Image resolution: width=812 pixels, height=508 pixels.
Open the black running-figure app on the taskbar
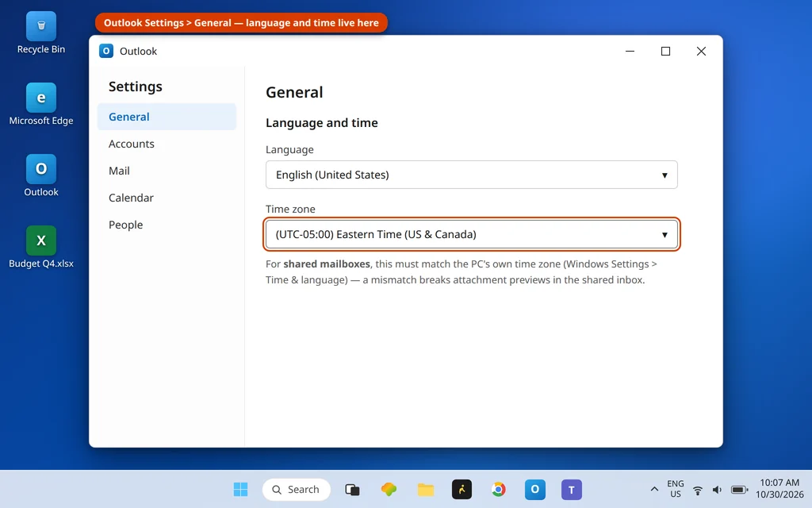462,489
